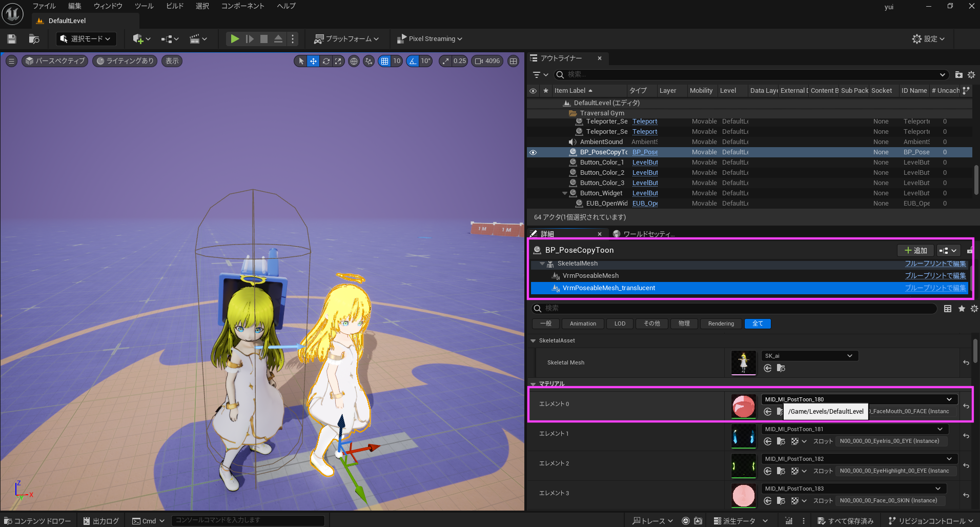Image resolution: width=980 pixels, height=527 pixels.
Task: Collapse the SkeletalAsset section
Action: [533, 341]
